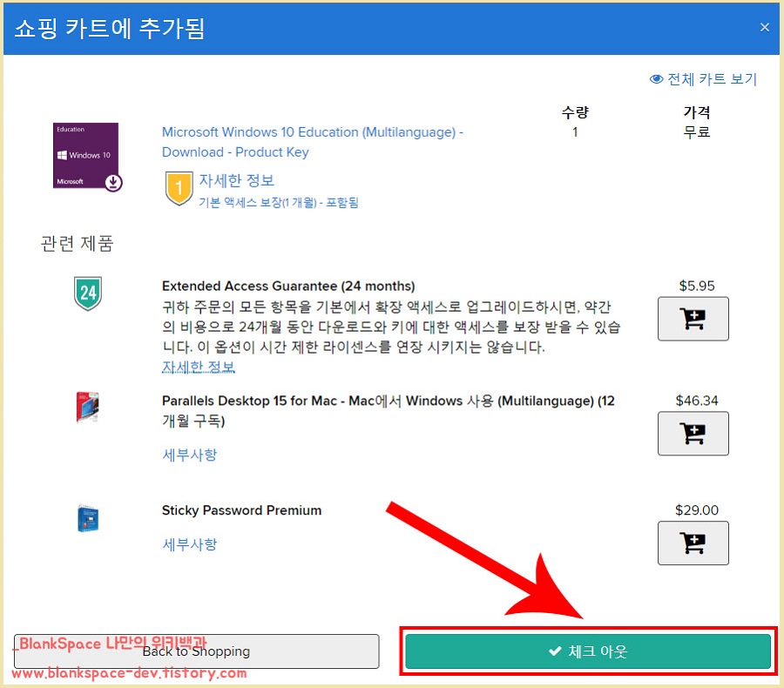Click the green 24 shield icon
The height and width of the screenshot is (688, 784).
88,293
